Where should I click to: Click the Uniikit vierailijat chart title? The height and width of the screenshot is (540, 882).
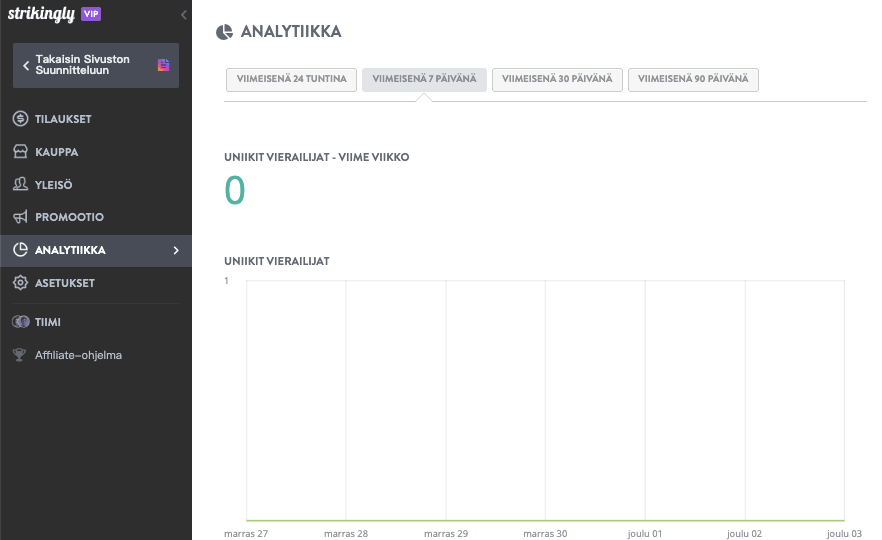tap(277, 262)
